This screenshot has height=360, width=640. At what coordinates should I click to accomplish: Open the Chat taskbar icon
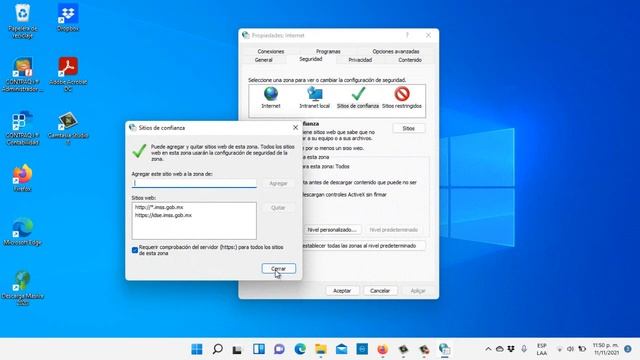(279, 349)
